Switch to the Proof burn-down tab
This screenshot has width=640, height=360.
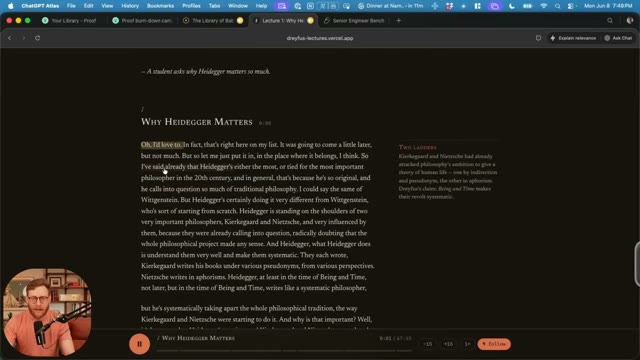(x=143, y=20)
